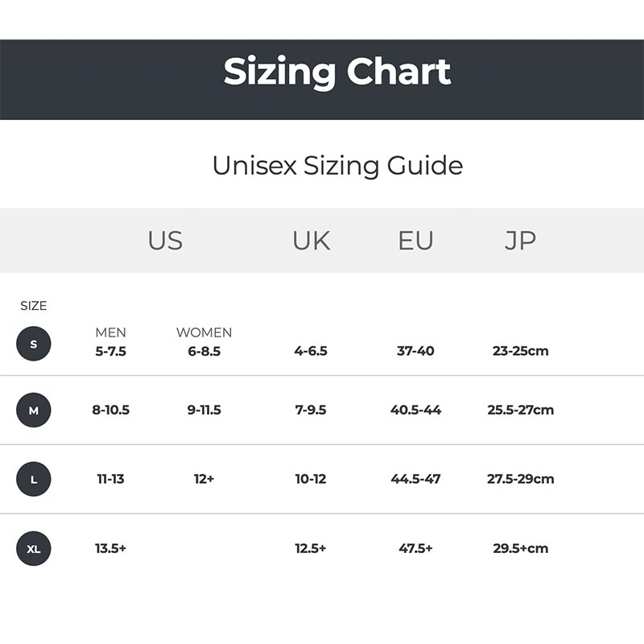Click the M size circle badge

pos(34,410)
